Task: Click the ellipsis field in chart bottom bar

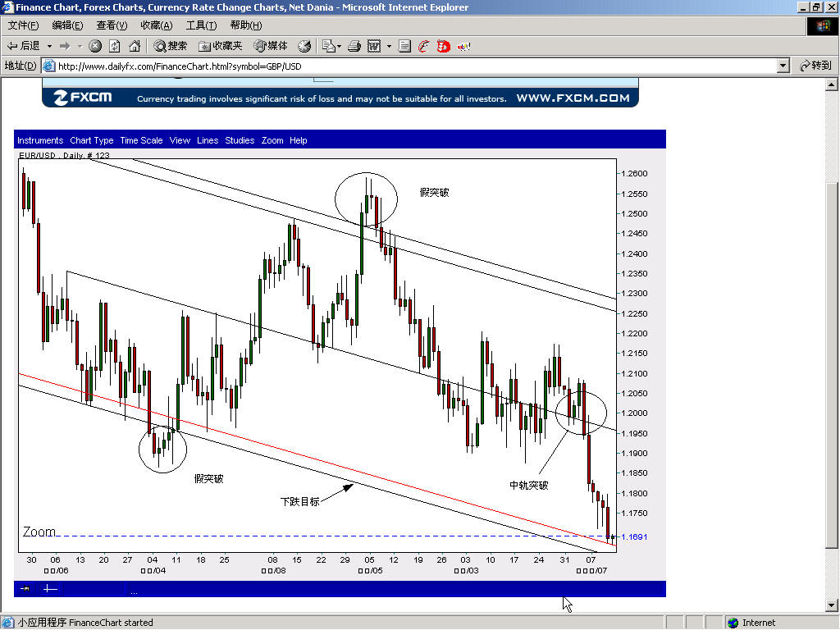Action: [134, 591]
